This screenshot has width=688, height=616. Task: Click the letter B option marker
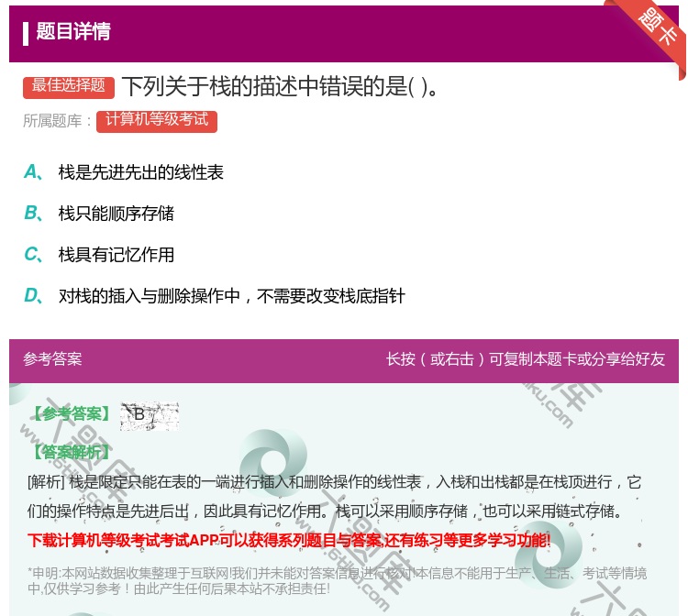33,214
